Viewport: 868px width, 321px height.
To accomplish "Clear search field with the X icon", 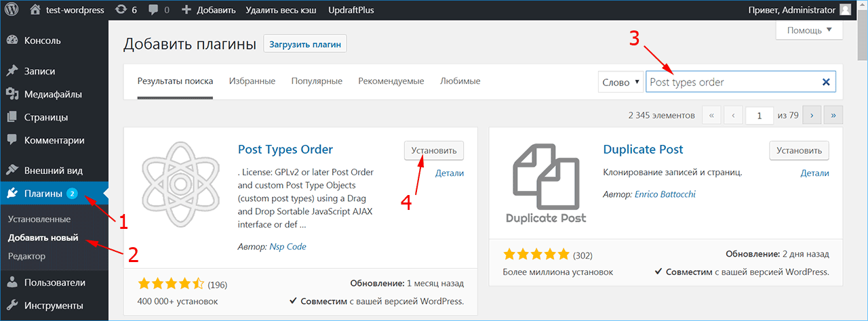I will click(826, 82).
